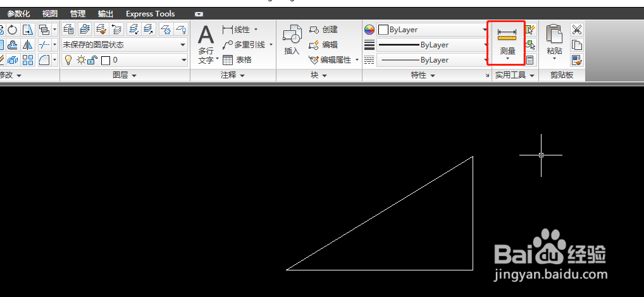Click the ribbon minimize toggle button

click(x=199, y=14)
